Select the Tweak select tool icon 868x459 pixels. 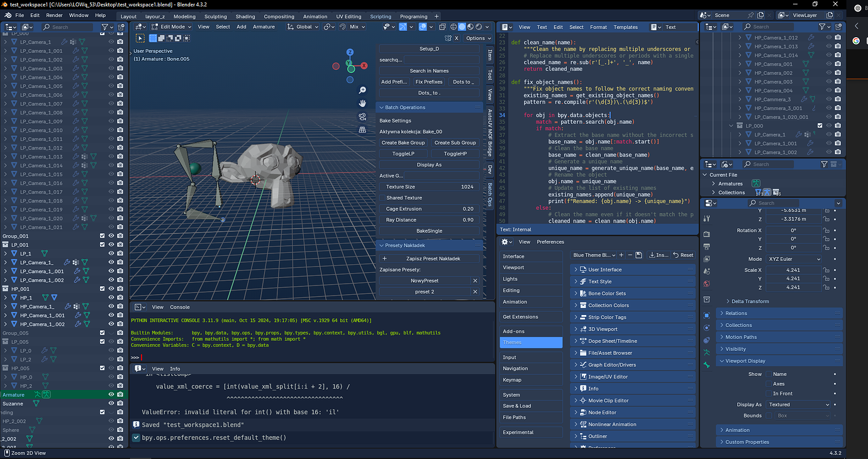click(x=140, y=38)
